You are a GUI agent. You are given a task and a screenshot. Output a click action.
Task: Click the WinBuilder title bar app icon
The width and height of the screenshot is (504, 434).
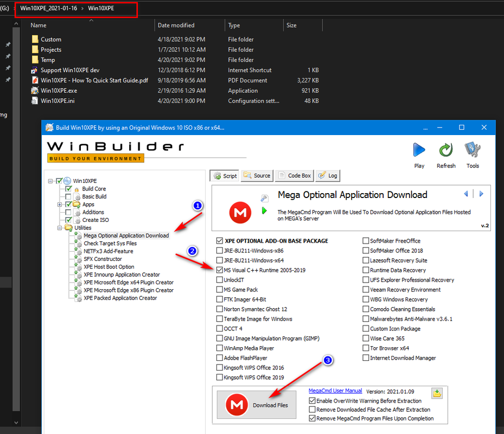pyautogui.click(x=49, y=127)
